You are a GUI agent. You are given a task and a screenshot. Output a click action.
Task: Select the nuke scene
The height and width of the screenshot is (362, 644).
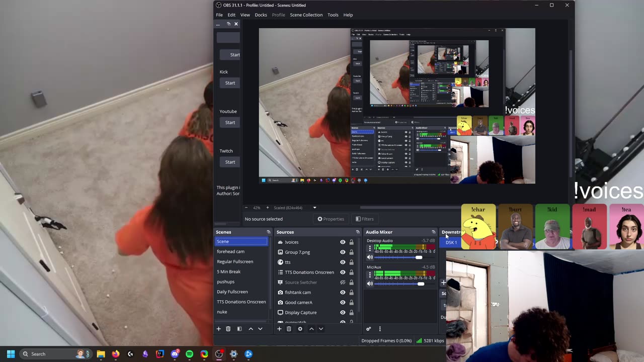click(x=242, y=312)
